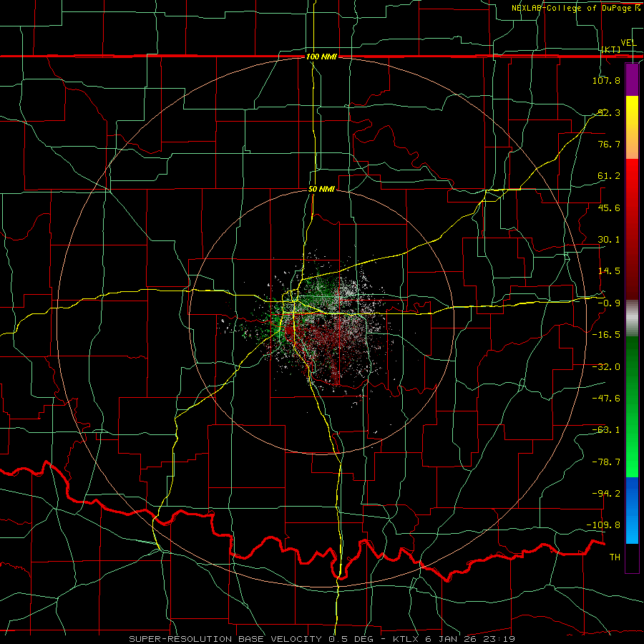Pick the gray near-zero segment of the color bar

pos(632,318)
